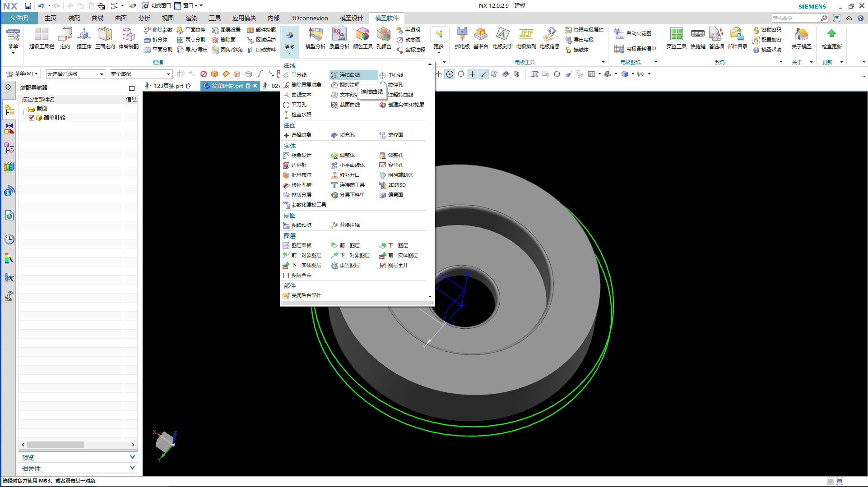Screen dimensions: 868x487
Task: Open the 菜单(M) menu dropdown
Action: pyautogui.click(x=22, y=74)
